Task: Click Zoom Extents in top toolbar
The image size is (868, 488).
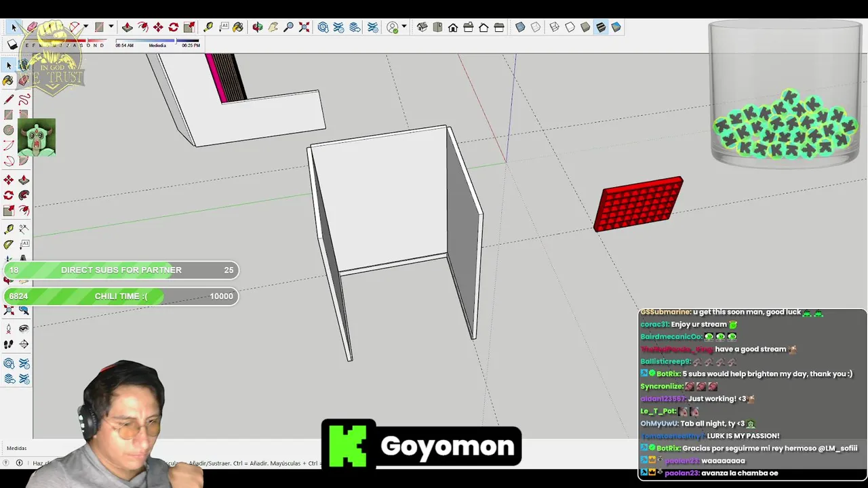Action: click(x=304, y=27)
